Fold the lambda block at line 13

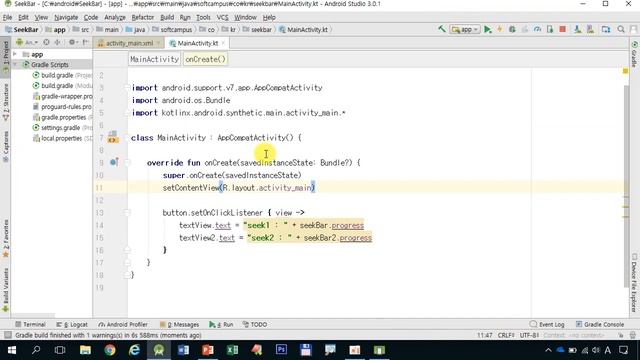(x=127, y=212)
